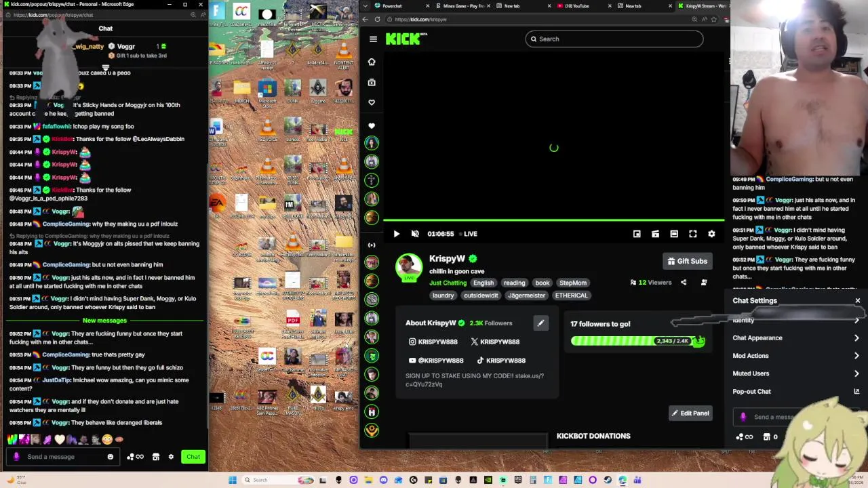The width and height of the screenshot is (868, 488).
Task: Play the stream video
Action: 397,234
